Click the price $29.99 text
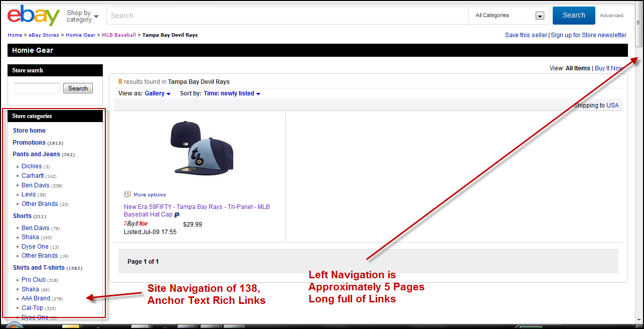 tap(193, 225)
